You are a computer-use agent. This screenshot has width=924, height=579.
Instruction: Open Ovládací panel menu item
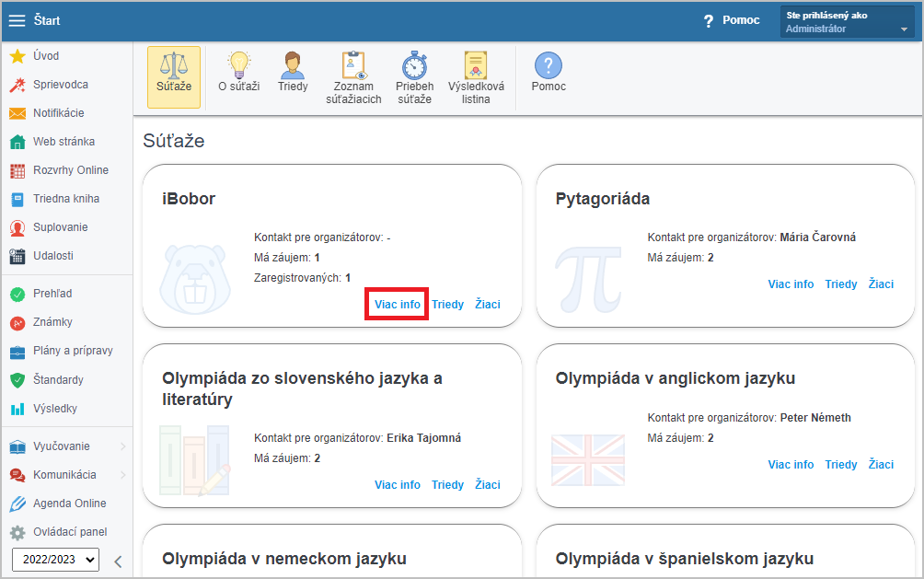[70, 532]
